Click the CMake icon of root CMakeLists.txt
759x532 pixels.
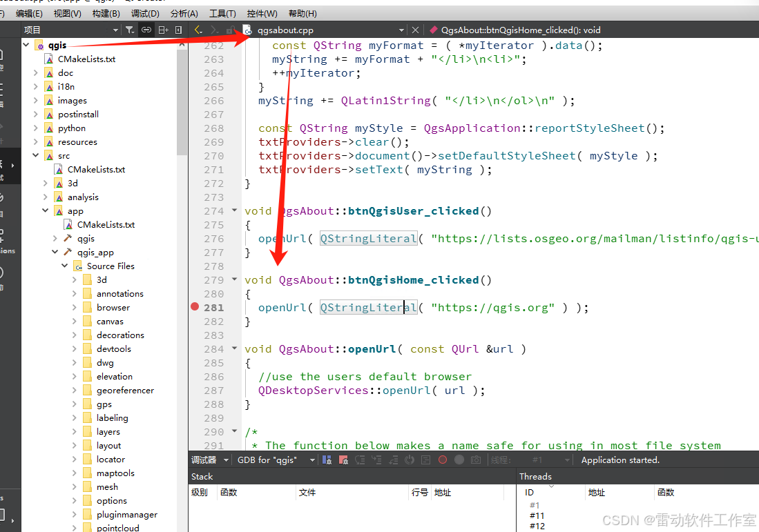[49, 59]
